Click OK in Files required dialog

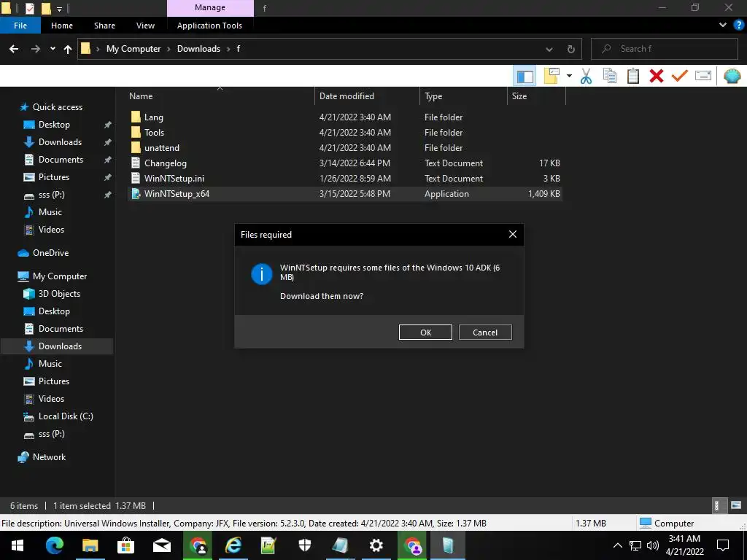tap(425, 332)
